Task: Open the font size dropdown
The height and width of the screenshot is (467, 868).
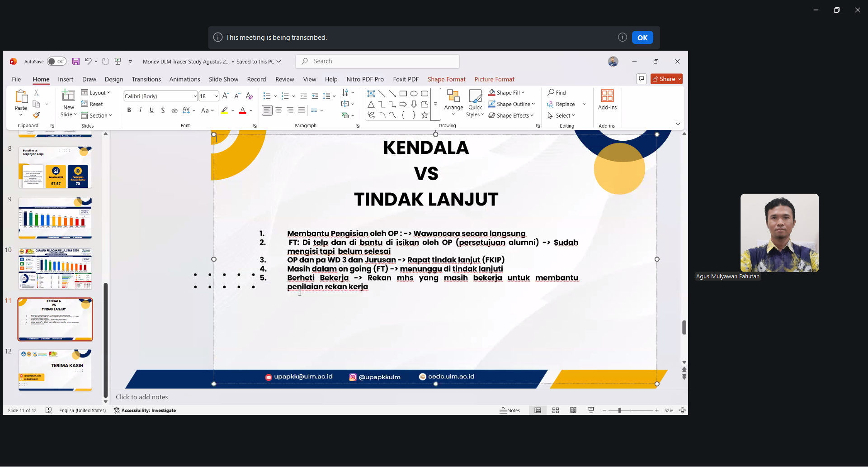Action: pos(217,96)
